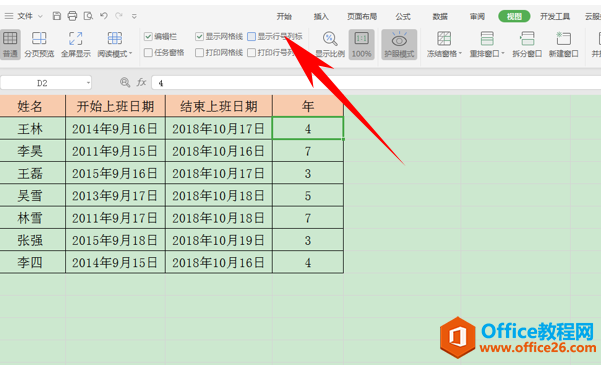Click the zoom magnifier icon beside fx

coord(125,82)
